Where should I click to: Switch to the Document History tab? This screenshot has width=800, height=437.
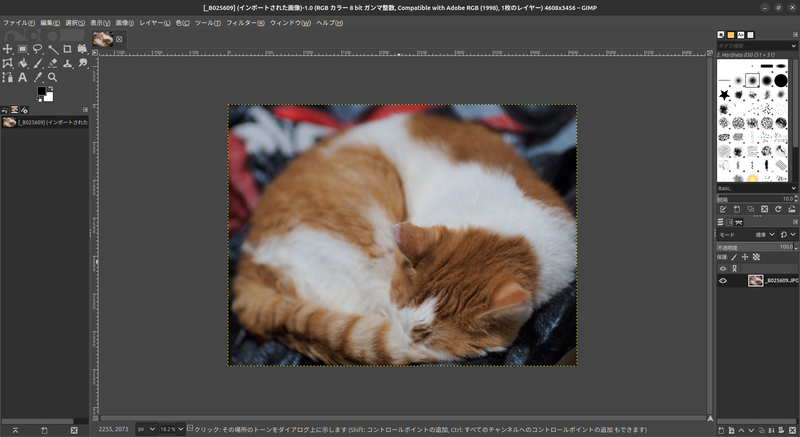coord(751,35)
